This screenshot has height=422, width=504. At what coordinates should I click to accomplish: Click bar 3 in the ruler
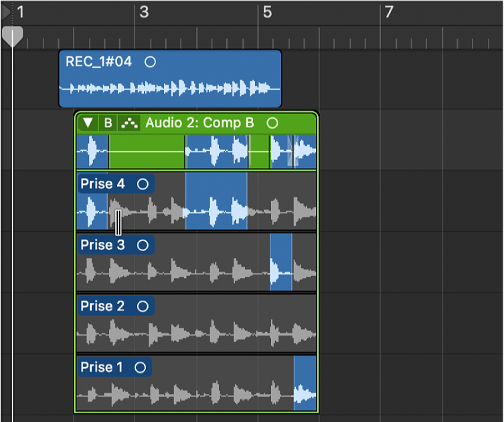[144, 12]
